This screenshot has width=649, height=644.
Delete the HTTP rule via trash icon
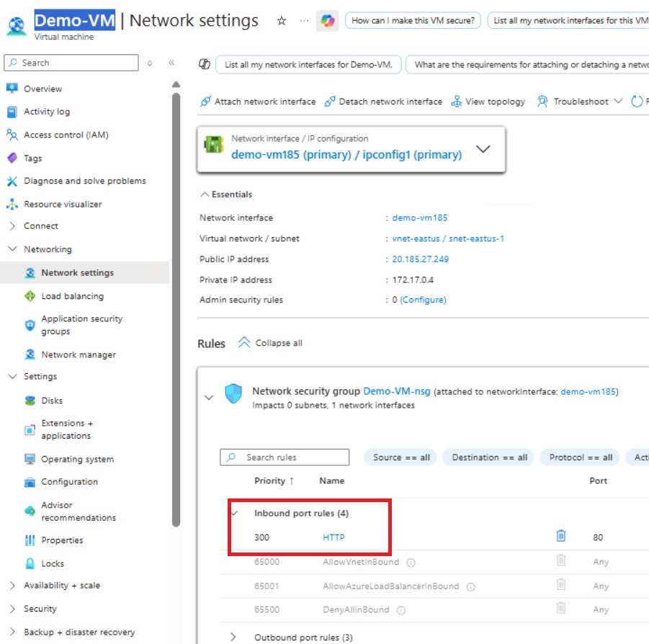[561, 536]
